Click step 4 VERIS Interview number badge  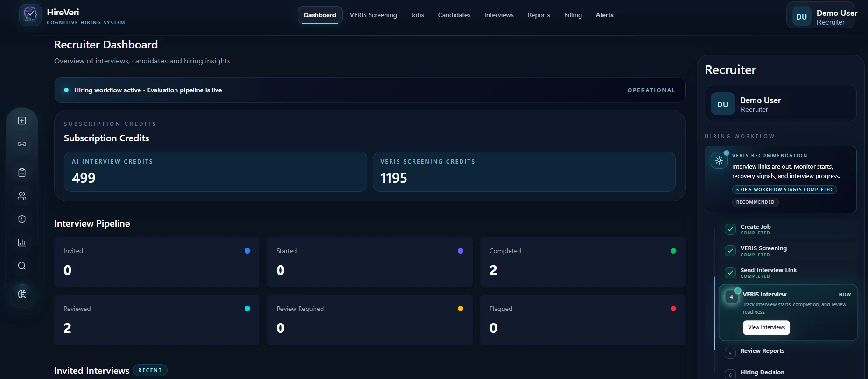coord(731,297)
